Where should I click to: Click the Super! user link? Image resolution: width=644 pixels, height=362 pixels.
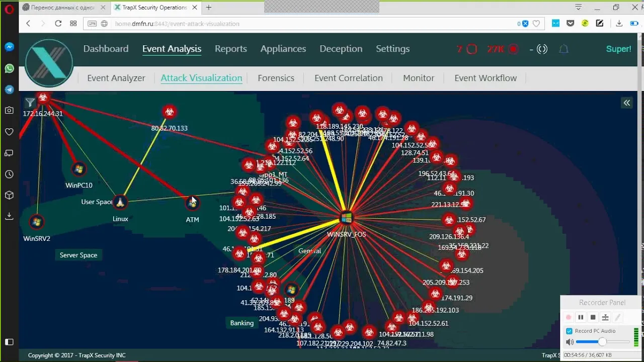tap(618, 49)
